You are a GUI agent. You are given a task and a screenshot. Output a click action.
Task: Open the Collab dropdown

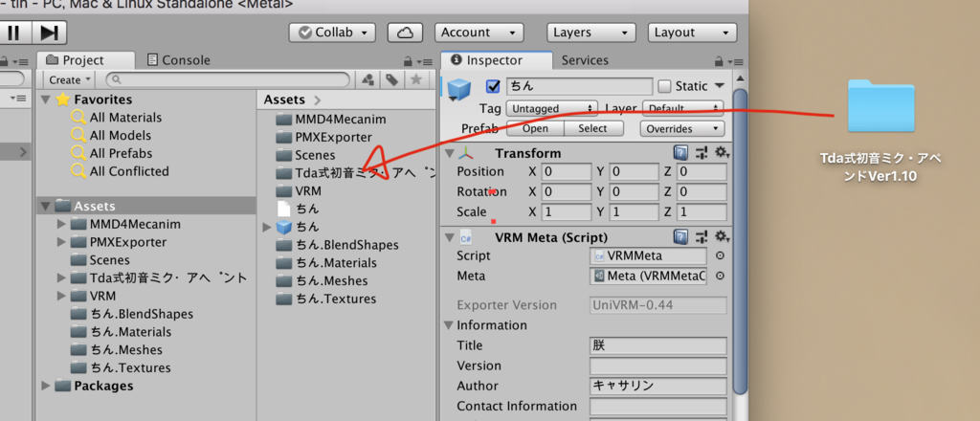332,33
